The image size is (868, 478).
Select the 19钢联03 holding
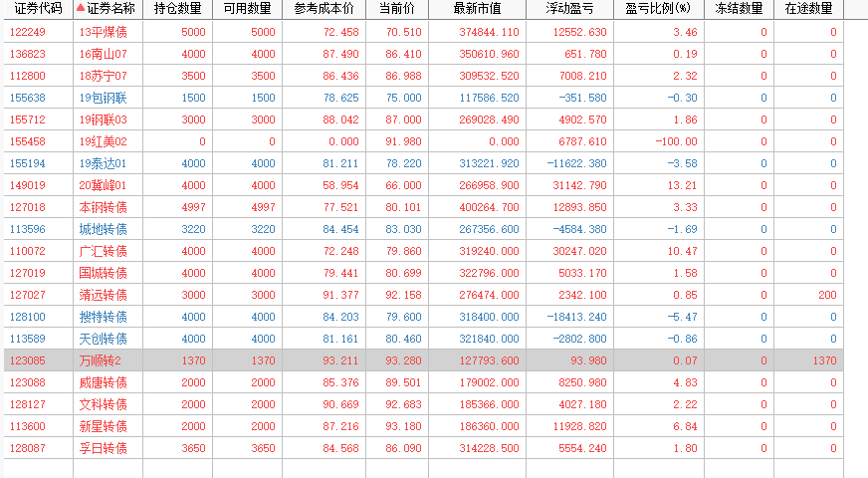coord(103,119)
